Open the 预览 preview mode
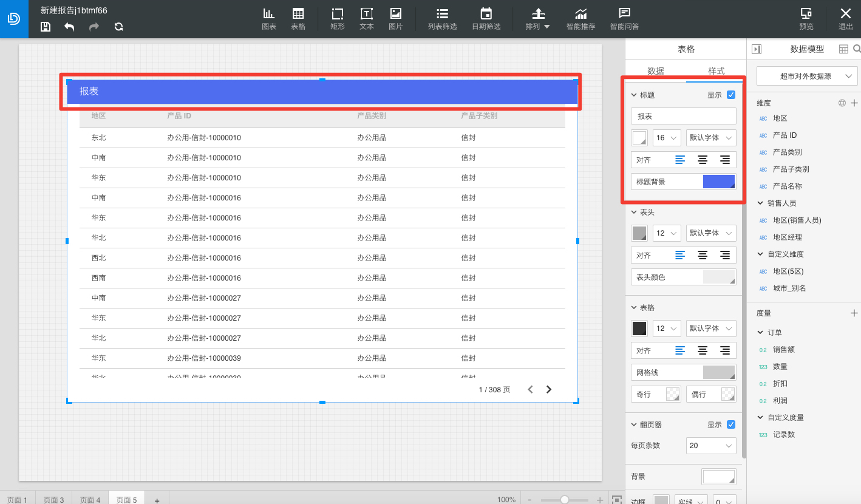 (x=806, y=19)
